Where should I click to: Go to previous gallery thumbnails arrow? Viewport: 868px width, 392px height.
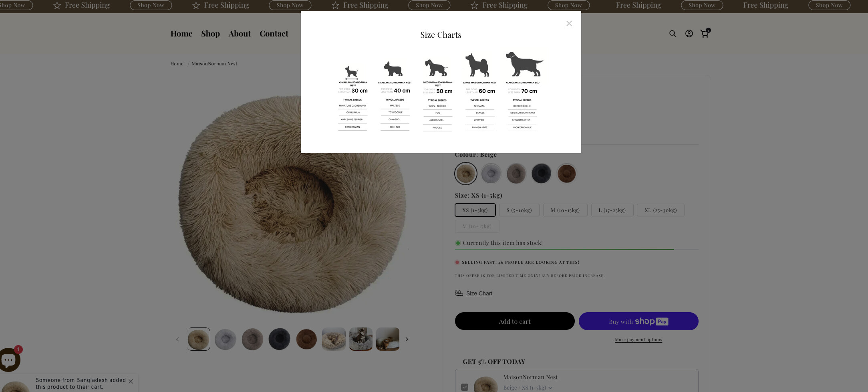coord(177,339)
